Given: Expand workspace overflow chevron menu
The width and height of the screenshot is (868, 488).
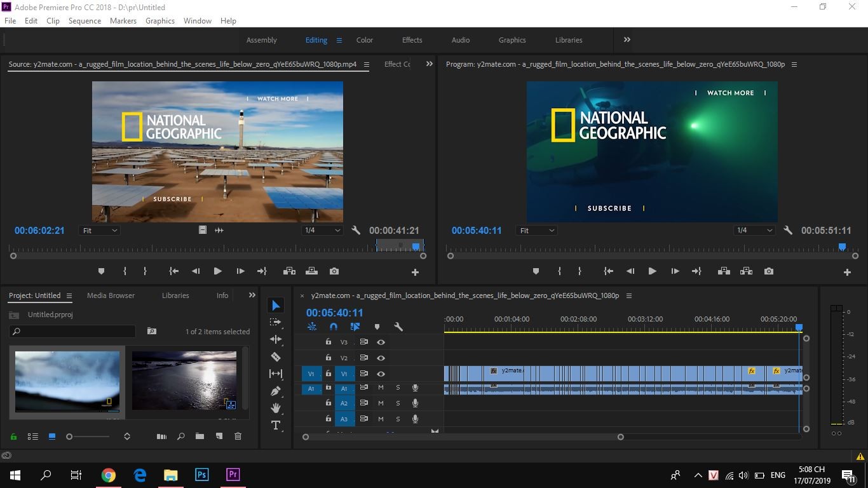Looking at the screenshot, I should click(627, 39).
